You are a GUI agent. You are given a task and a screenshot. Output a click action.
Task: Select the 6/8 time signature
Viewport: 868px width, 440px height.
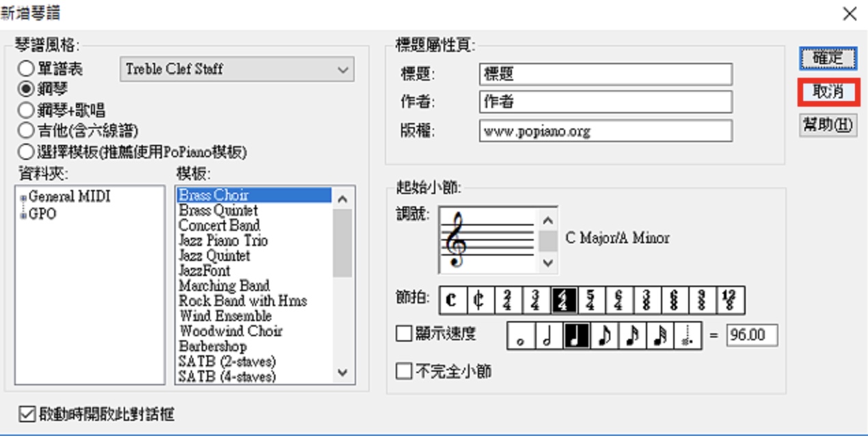pos(675,300)
